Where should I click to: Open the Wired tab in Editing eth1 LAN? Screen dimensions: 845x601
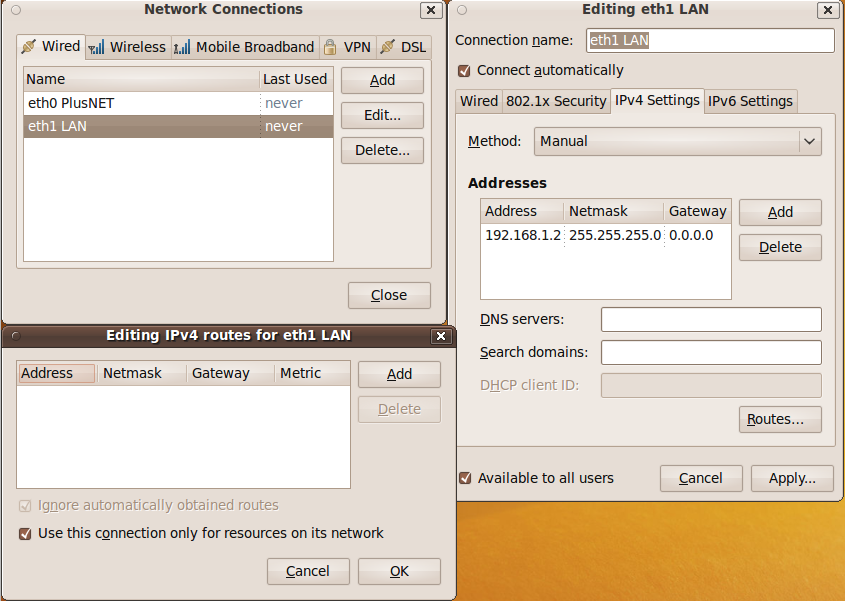tap(479, 101)
